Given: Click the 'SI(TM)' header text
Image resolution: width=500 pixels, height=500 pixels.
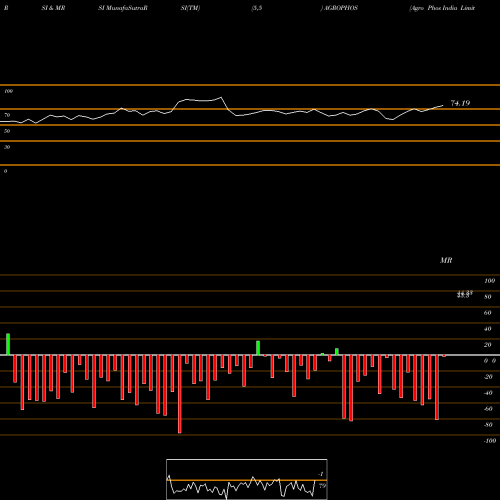Looking at the screenshot, I should (x=190, y=8).
